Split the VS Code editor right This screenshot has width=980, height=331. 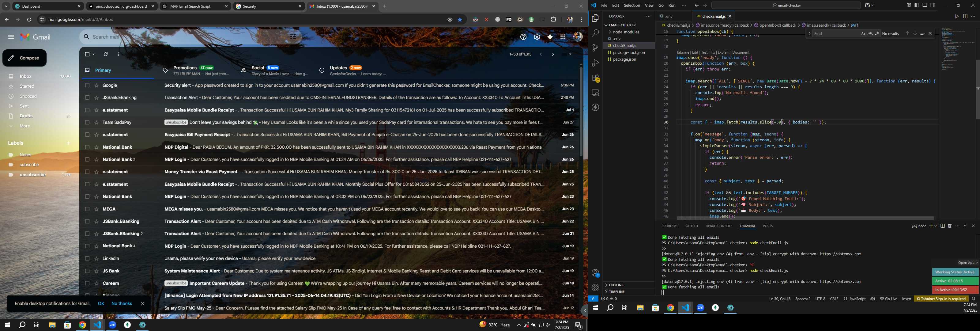965,16
